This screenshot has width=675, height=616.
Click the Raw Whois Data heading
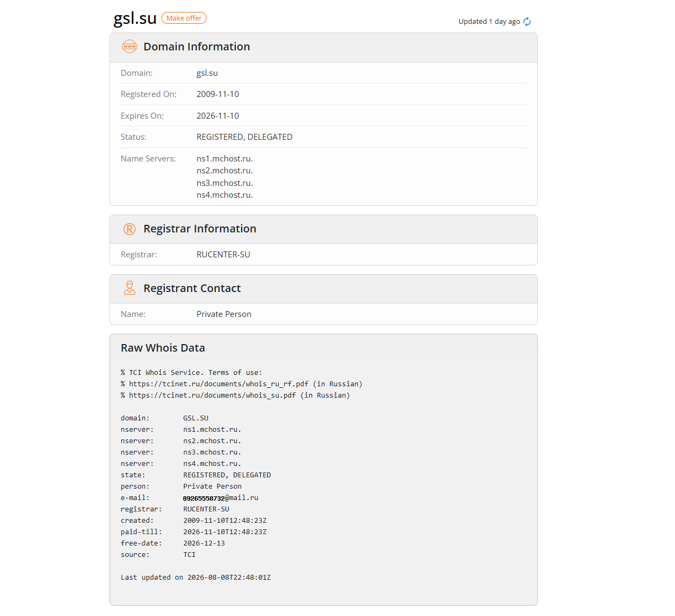(163, 348)
